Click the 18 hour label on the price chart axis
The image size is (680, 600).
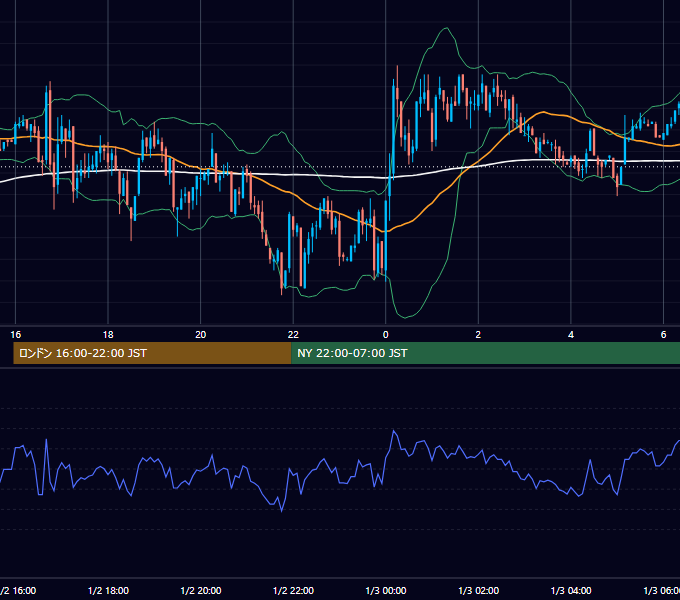108,335
